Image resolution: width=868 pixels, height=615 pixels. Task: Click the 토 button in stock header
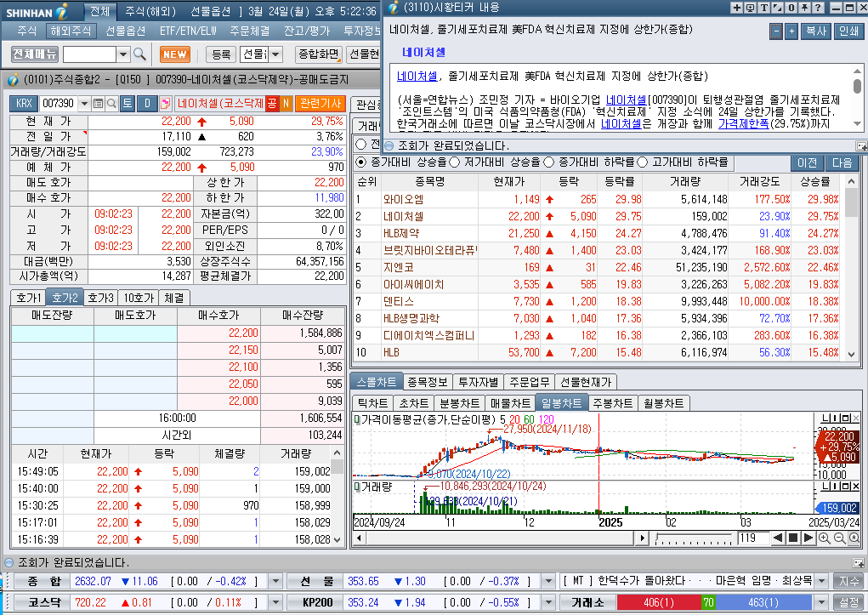pyautogui.click(x=128, y=104)
